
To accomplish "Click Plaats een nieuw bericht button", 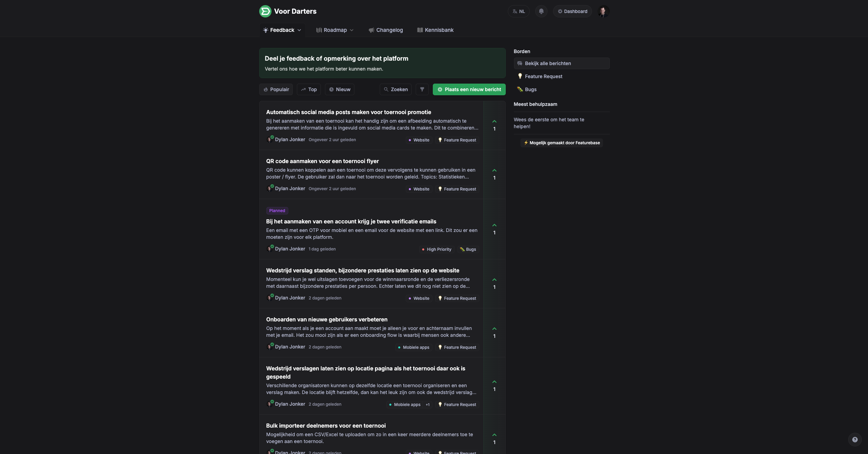I will (469, 89).
